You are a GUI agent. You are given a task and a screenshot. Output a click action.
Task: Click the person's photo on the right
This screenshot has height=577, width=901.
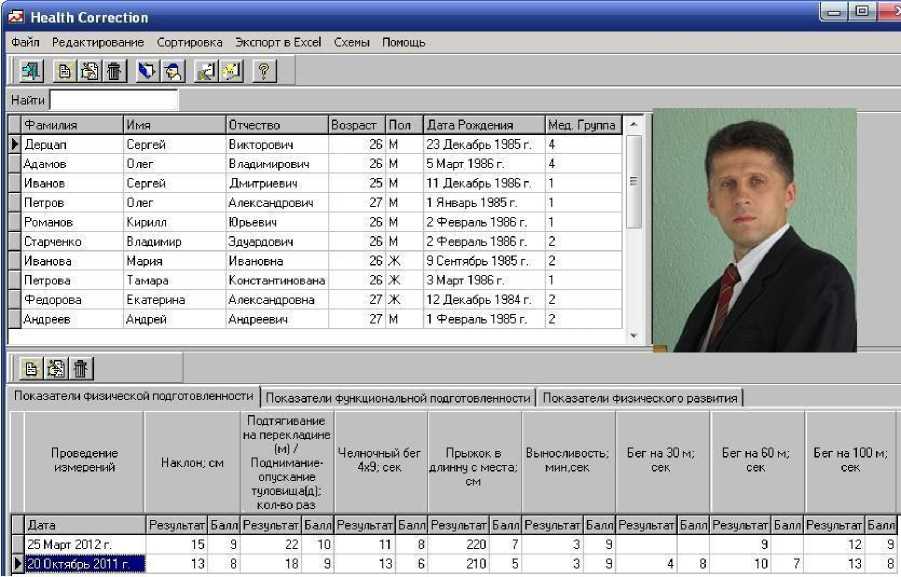click(755, 230)
